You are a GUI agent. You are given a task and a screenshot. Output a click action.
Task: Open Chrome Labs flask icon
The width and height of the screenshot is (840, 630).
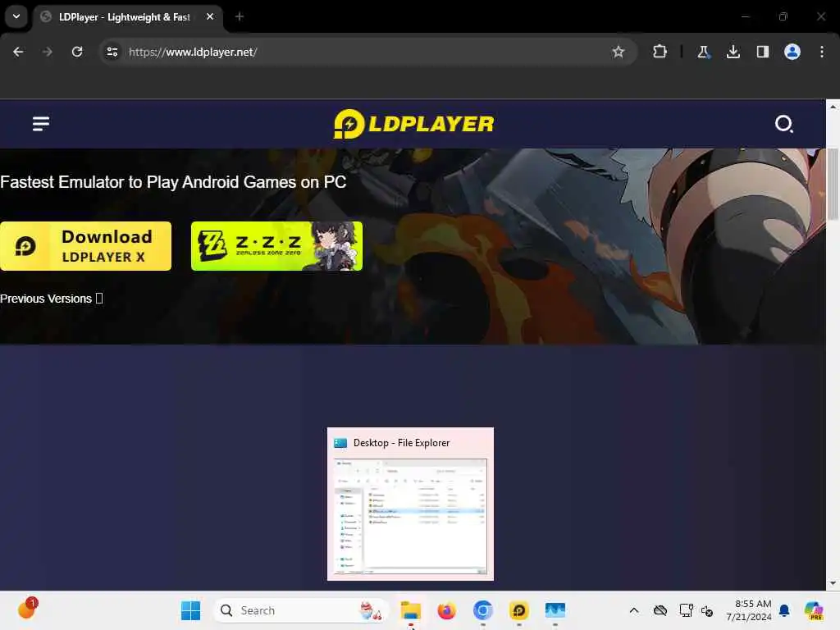pos(703,52)
